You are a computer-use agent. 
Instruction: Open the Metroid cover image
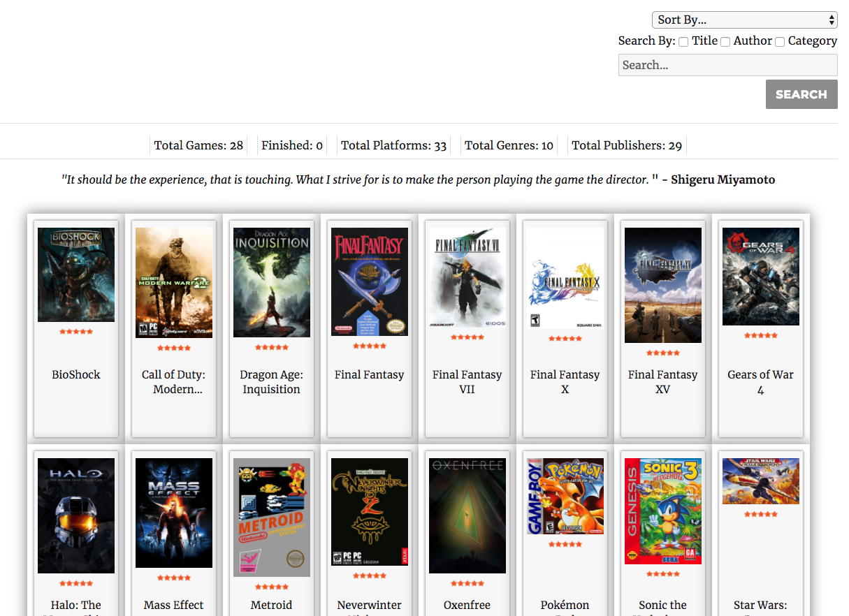[272, 518]
